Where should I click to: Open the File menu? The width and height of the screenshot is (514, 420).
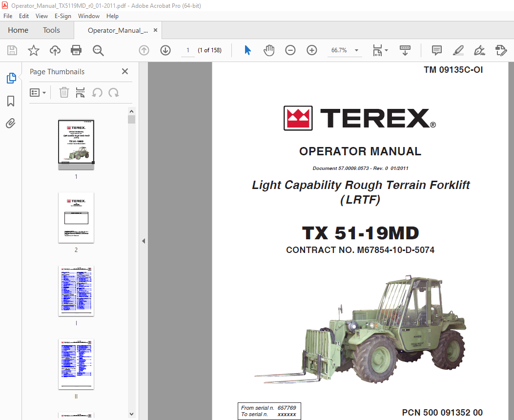point(7,16)
